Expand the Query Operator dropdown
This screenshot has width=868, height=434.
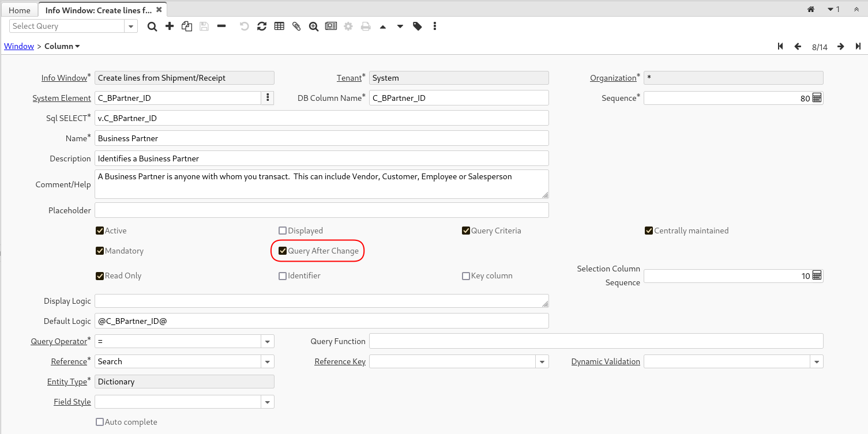268,342
